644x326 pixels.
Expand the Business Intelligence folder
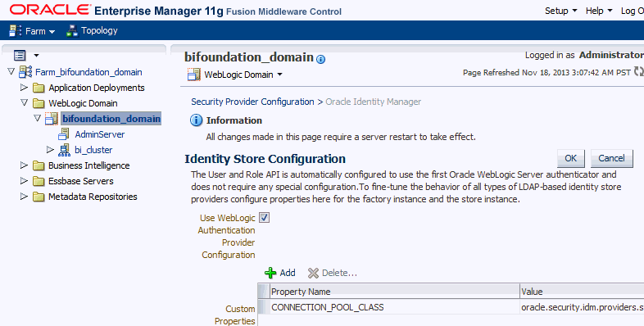click(24, 165)
